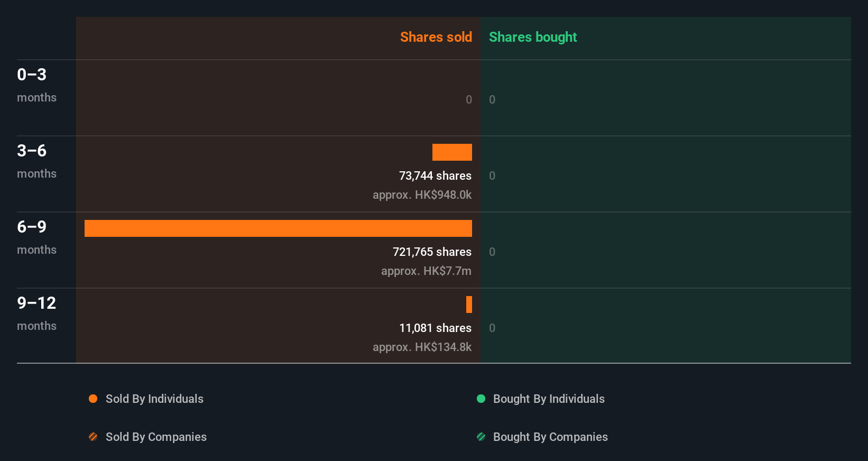Click the 721,765 shares value

coord(432,252)
